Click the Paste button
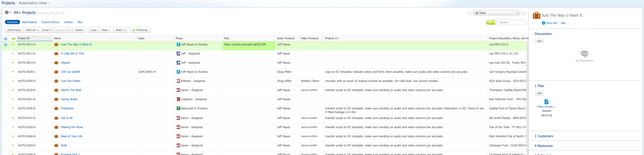Image resolution: width=644 pixels, height=155 pixels. (x=105, y=30)
